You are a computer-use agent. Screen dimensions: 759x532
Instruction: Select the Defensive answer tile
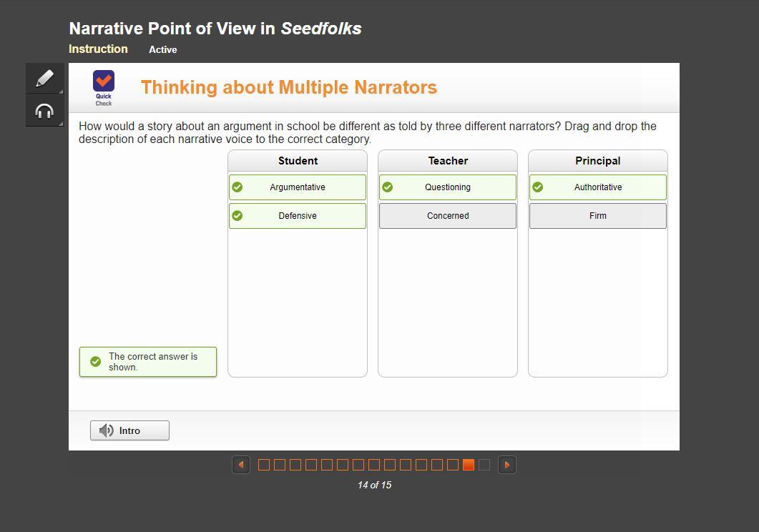tap(298, 216)
